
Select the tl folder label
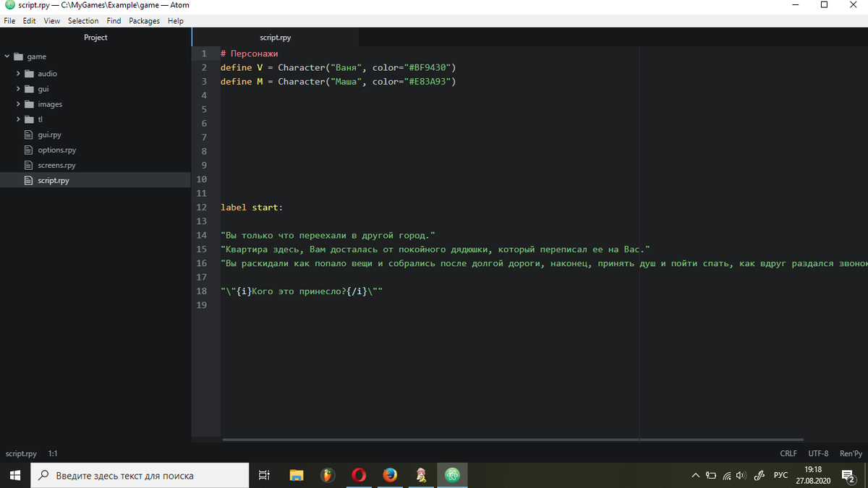point(41,119)
